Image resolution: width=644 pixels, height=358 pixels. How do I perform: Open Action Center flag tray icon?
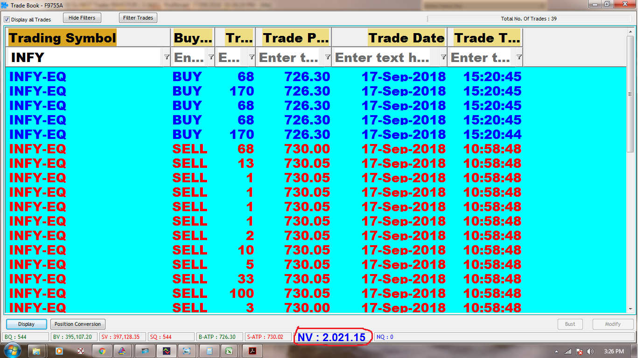[x=579, y=351]
